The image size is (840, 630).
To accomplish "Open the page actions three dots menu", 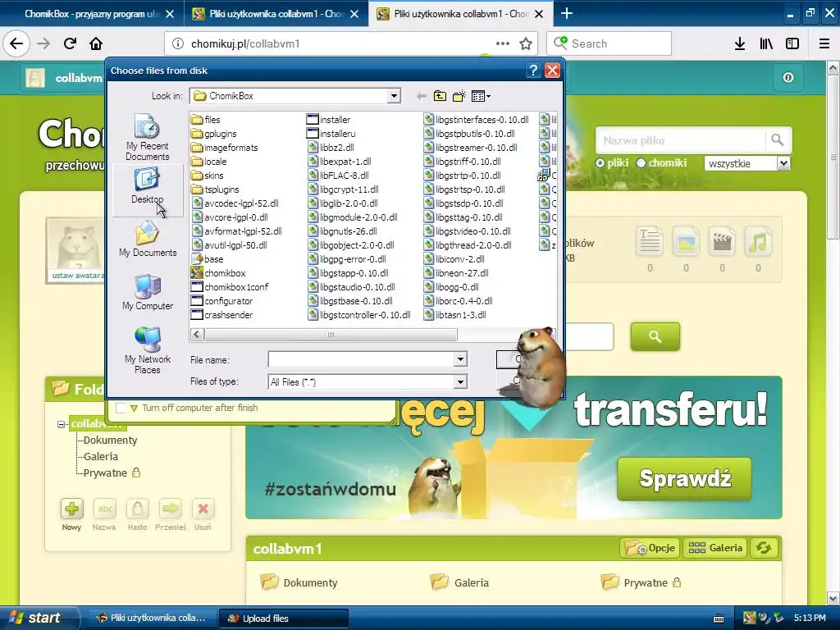I will click(x=503, y=43).
